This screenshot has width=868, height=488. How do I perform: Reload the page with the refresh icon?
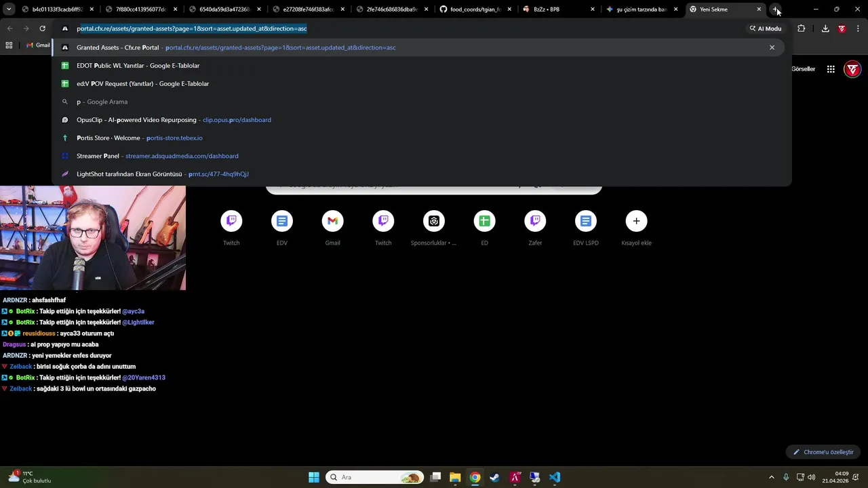(42, 28)
